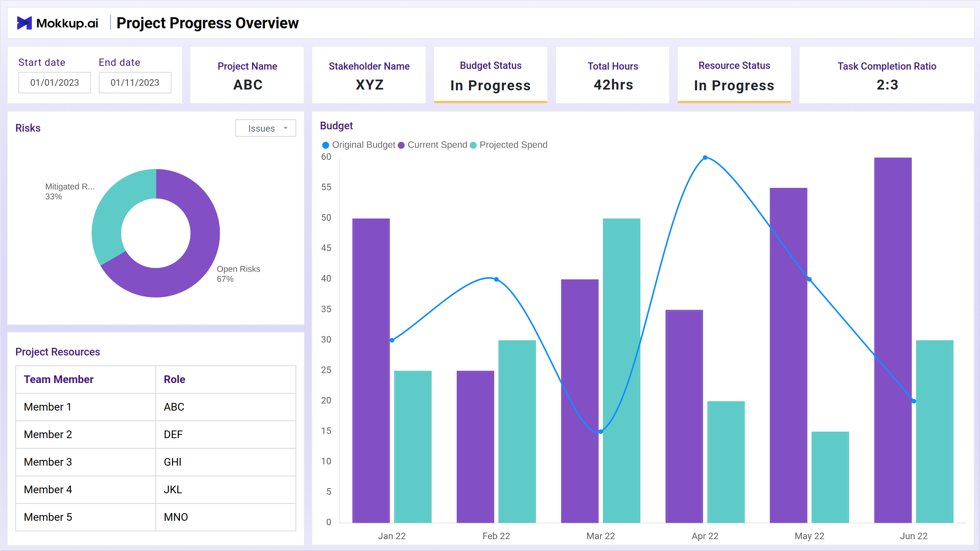
Task: Click the Original Budget line point at Mar 22
Action: [601, 432]
